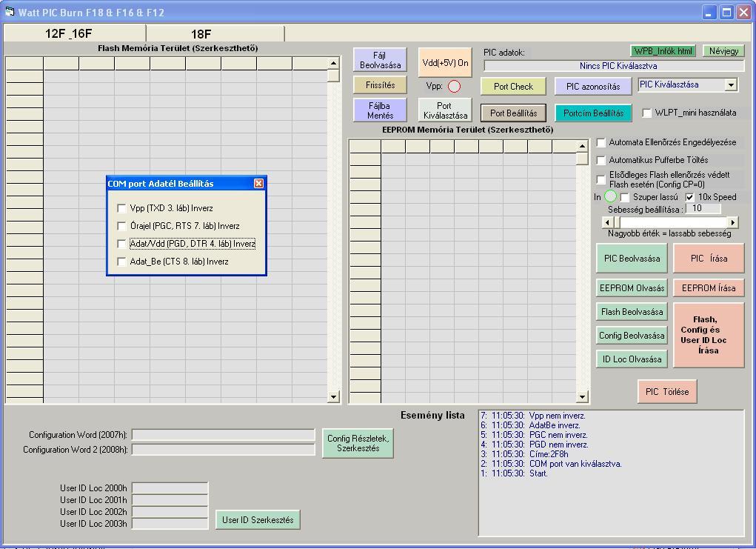Click Flash memory scrollbar up arrow
Screen dimensions: 756x549
[333, 63]
